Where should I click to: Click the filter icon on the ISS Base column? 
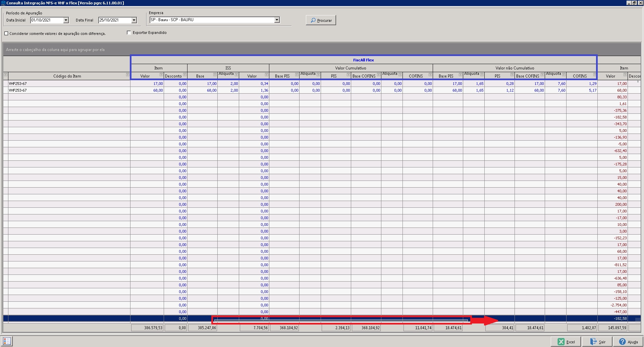[215, 75]
